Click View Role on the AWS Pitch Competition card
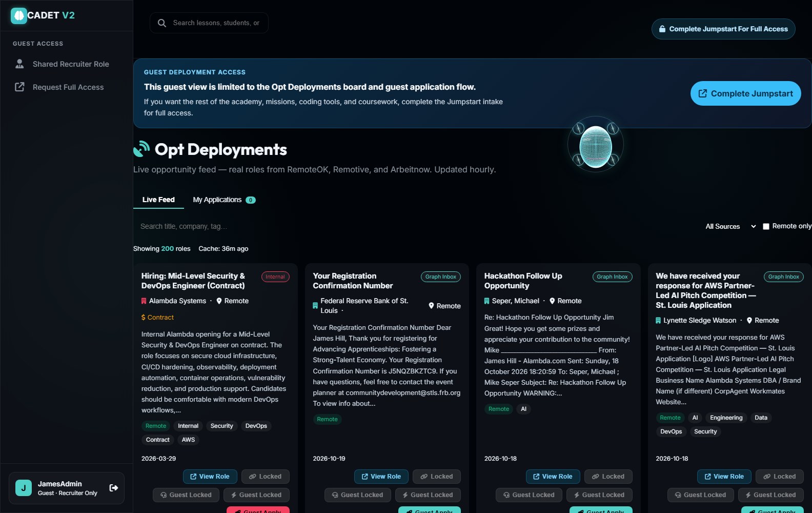812x513 pixels. click(x=724, y=477)
